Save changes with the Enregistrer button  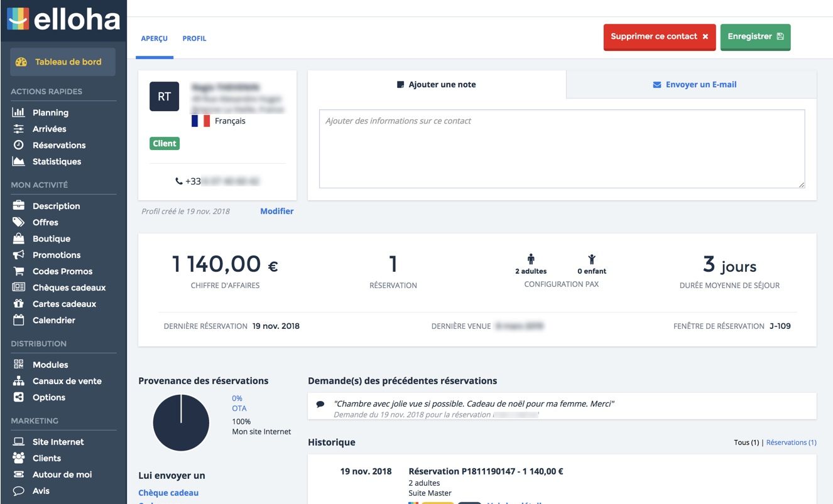755,36
